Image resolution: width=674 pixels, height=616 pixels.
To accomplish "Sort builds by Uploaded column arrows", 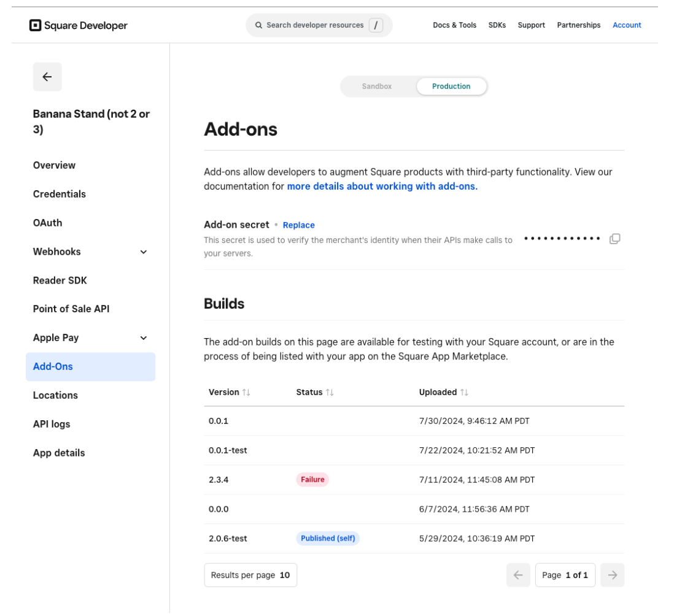I will pos(464,392).
